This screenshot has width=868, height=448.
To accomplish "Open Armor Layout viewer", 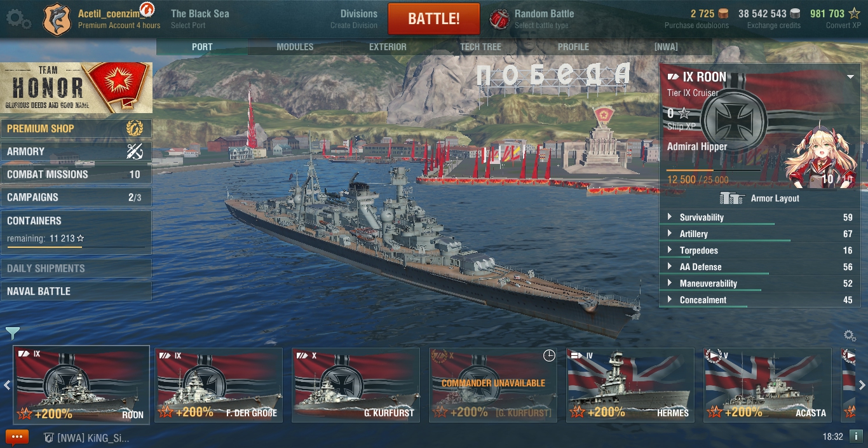I will tap(760, 198).
